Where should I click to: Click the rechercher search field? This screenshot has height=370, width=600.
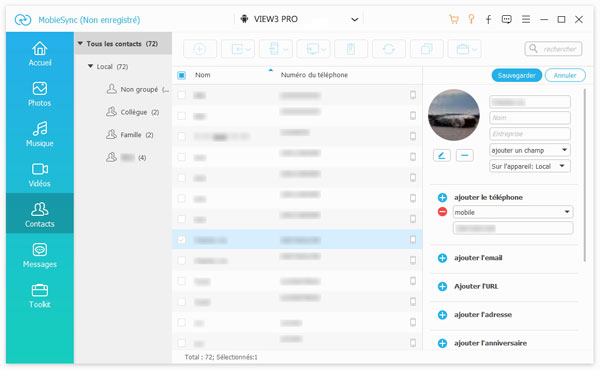click(553, 49)
